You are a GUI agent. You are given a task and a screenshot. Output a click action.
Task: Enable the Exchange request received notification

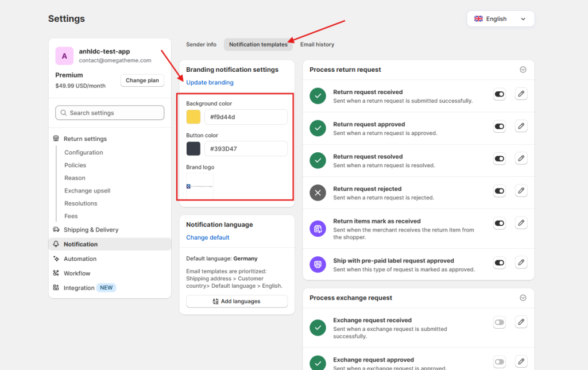click(x=499, y=322)
